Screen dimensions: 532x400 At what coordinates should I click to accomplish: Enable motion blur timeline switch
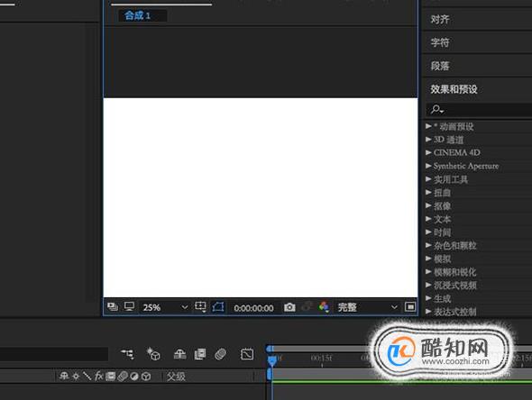(221, 354)
